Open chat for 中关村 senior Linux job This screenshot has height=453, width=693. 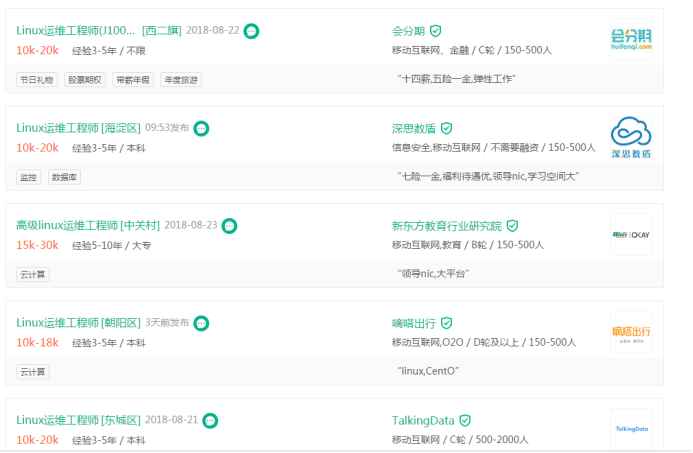[230, 226]
